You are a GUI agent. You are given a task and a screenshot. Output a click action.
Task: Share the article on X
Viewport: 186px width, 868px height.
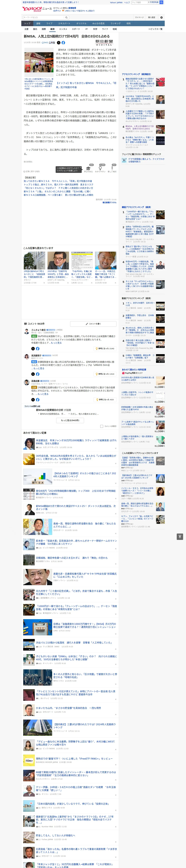[59, 43]
